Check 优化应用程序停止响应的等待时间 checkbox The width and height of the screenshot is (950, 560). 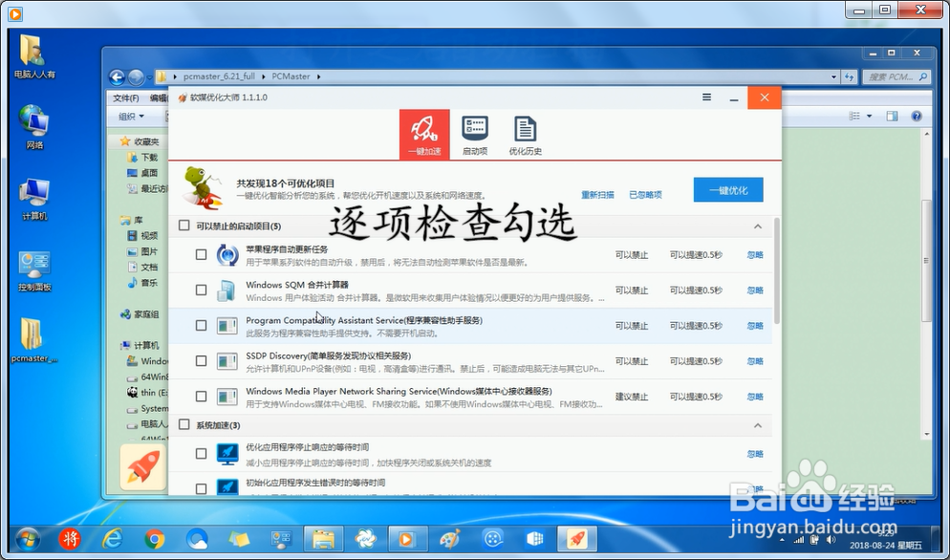pyautogui.click(x=201, y=453)
